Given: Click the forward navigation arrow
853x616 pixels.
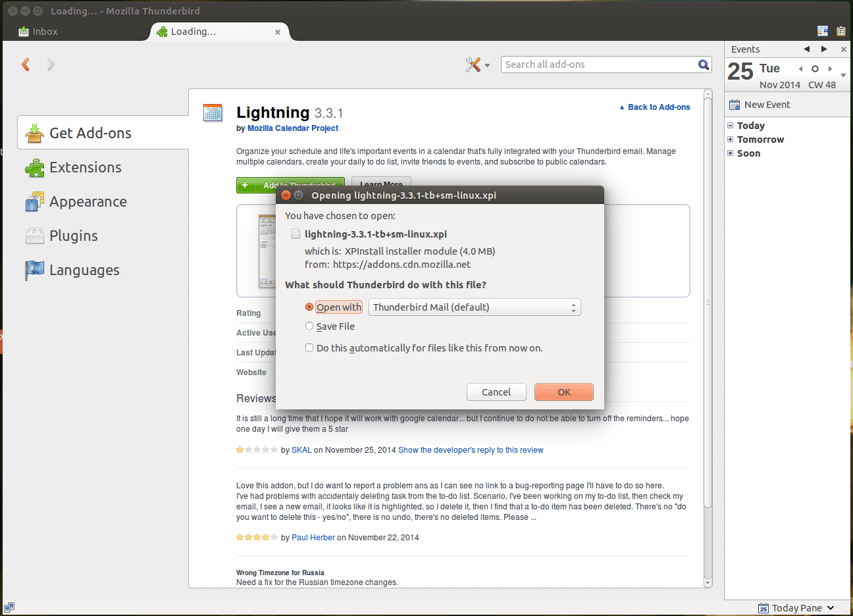Looking at the screenshot, I should point(51,64).
